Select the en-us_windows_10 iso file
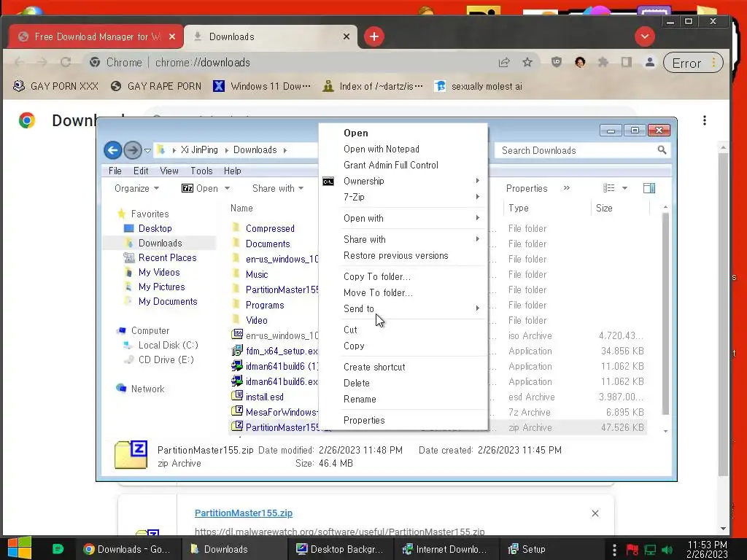 [282, 335]
